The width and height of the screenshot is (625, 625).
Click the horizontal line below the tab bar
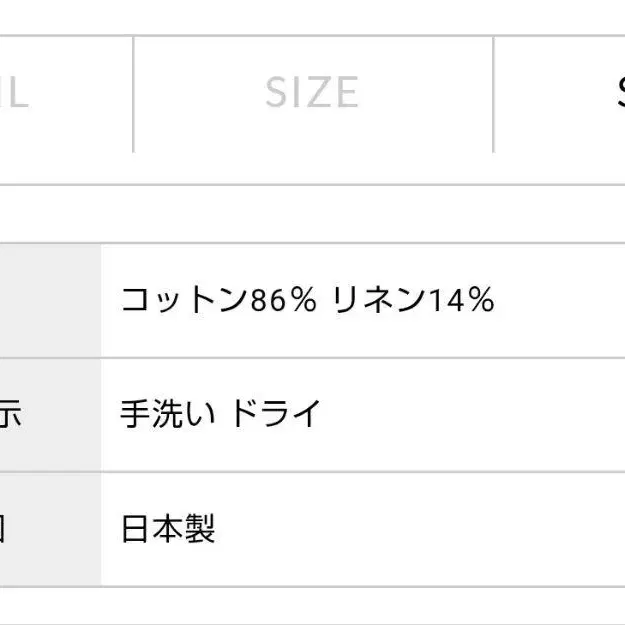[312, 185]
